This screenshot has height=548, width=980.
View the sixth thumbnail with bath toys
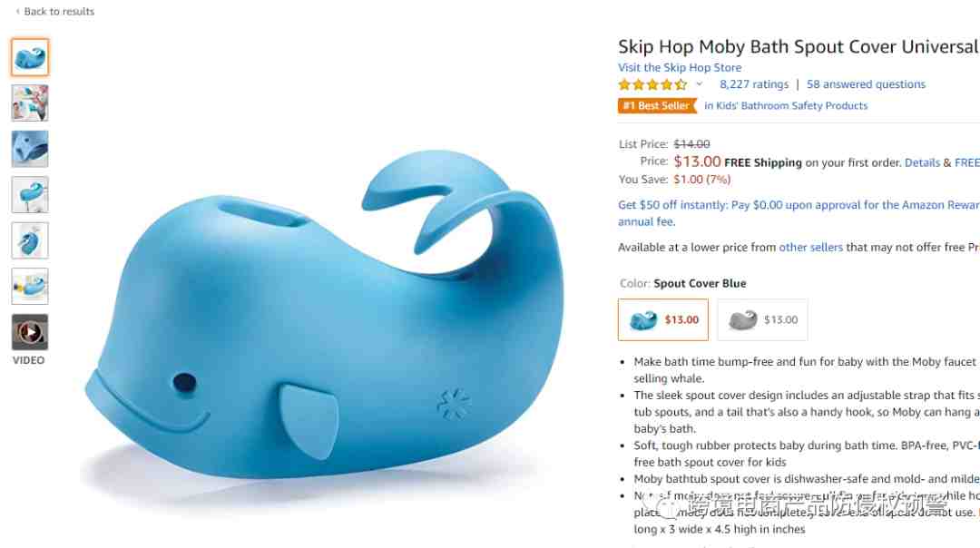pos(29,286)
